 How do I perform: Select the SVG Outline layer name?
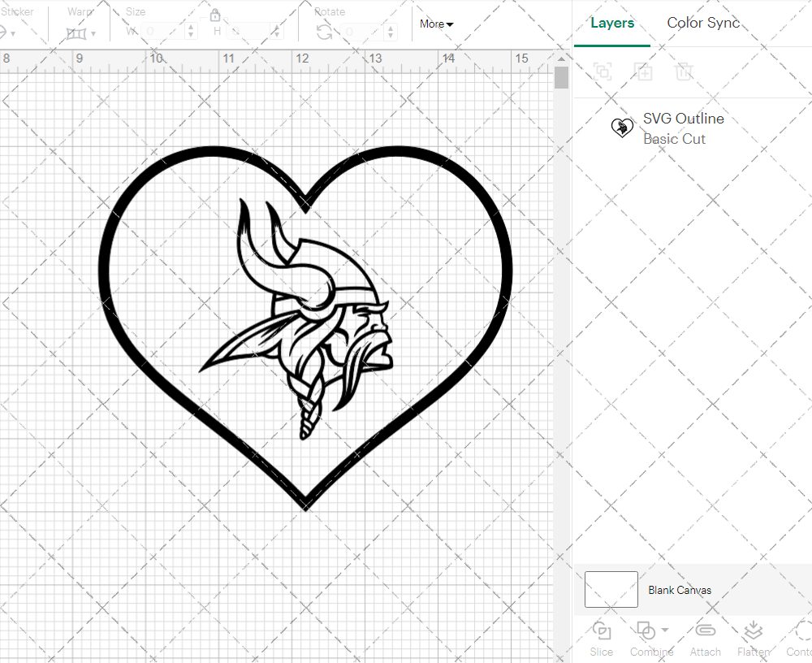(x=683, y=118)
